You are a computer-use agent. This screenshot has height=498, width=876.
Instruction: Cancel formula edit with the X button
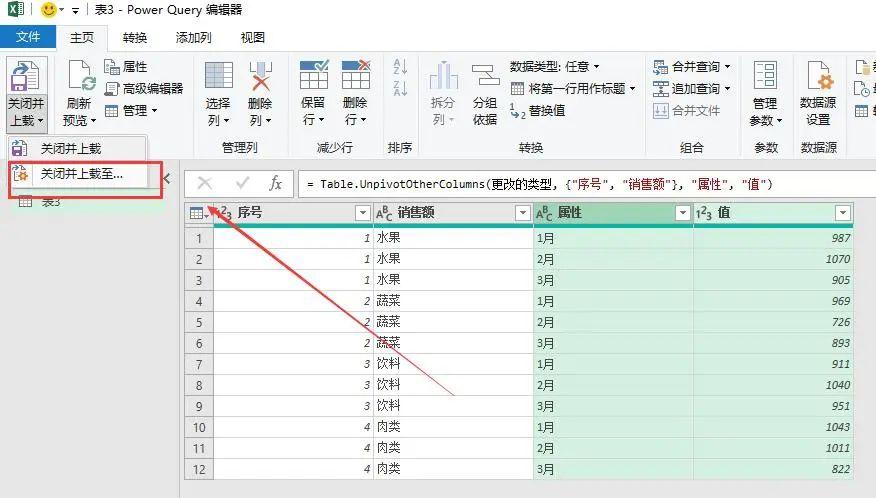205,184
